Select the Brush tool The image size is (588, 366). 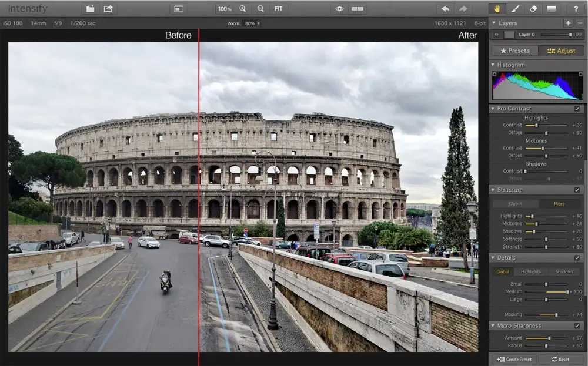point(515,9)
